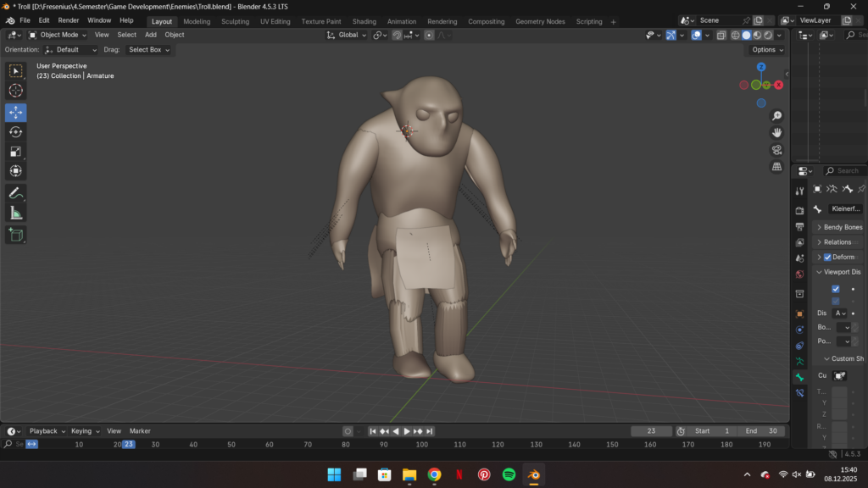Select the Annotate pencil tool
This screenshot has width=868, height=488.
[16, 193]
